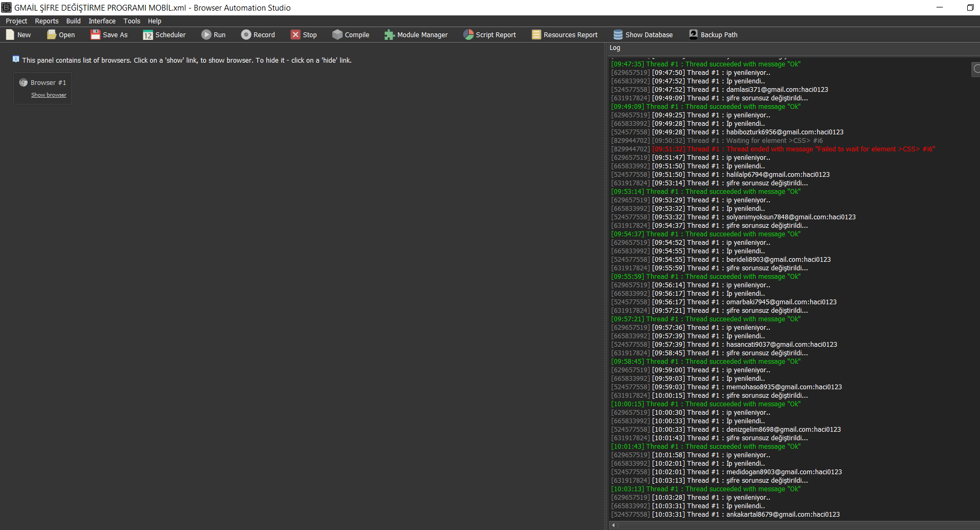Start the script with Run
980x530 pixels.
pyautogui.click(x=214, y=35)
